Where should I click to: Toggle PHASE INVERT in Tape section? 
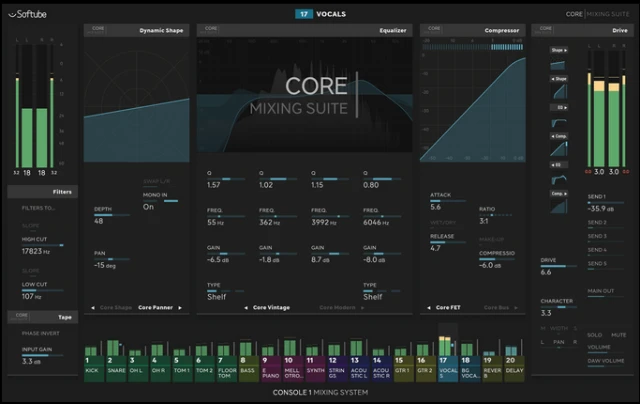(41, 333)
